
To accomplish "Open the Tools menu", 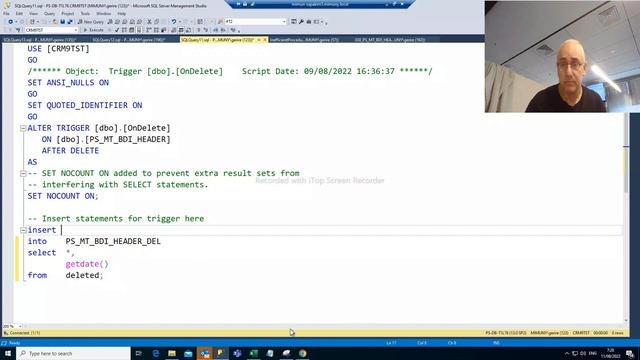I will pos(85,13).
